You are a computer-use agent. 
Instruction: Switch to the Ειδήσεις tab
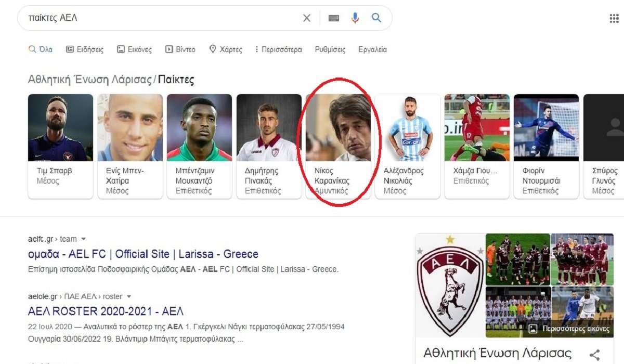pos(85,50)
